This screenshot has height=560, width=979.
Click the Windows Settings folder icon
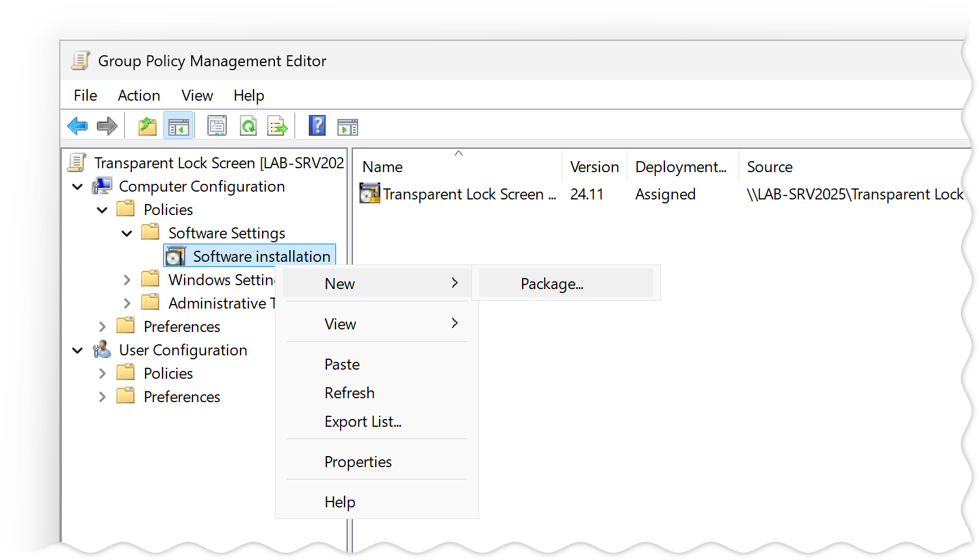tap(151, 279)
